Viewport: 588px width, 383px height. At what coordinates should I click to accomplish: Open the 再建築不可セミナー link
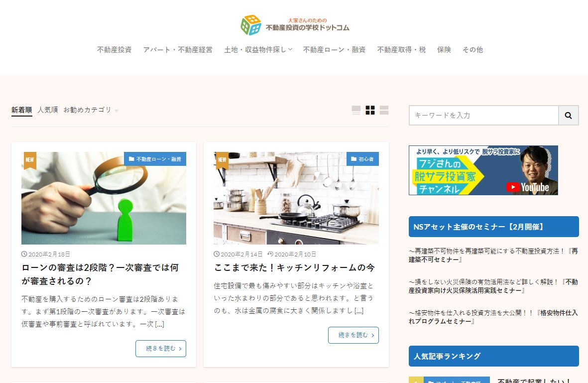tap(493, 255)
